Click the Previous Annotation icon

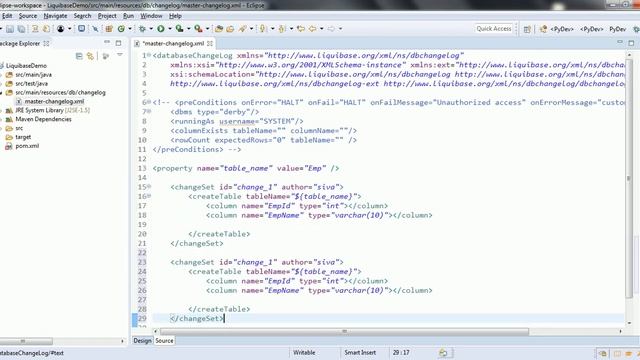point(282,29)
